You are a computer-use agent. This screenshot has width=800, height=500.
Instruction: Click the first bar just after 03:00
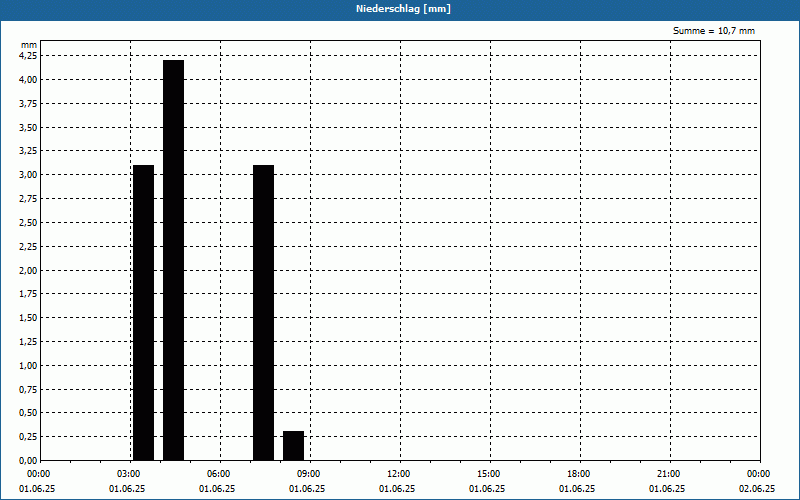click(x=143, y=313)
